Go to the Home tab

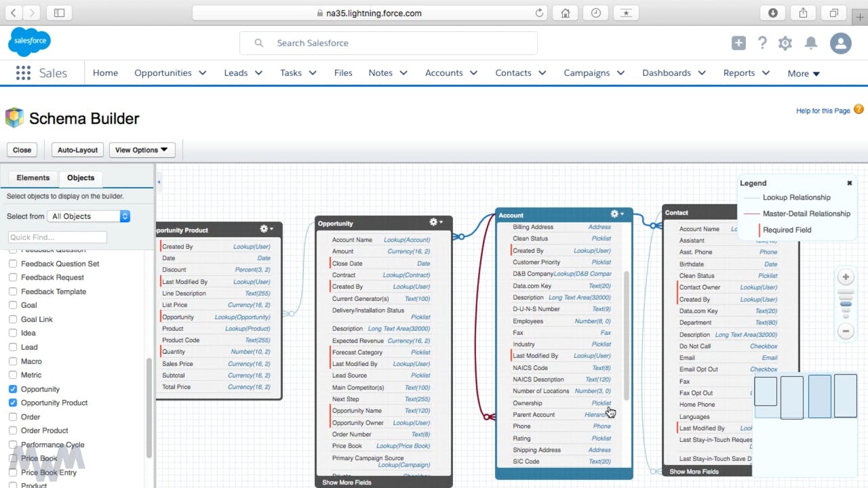click(105, 73)
